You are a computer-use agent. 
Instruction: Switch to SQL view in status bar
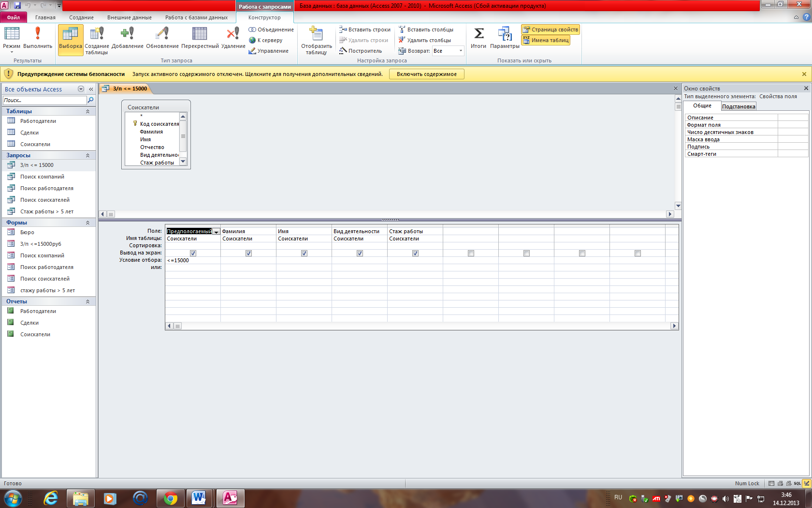click(797, 483)
